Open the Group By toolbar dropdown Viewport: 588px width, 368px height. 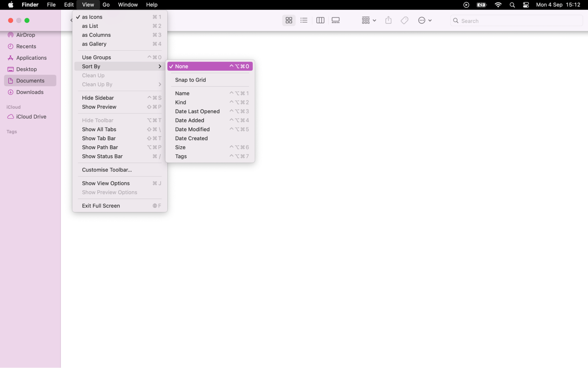369,20
